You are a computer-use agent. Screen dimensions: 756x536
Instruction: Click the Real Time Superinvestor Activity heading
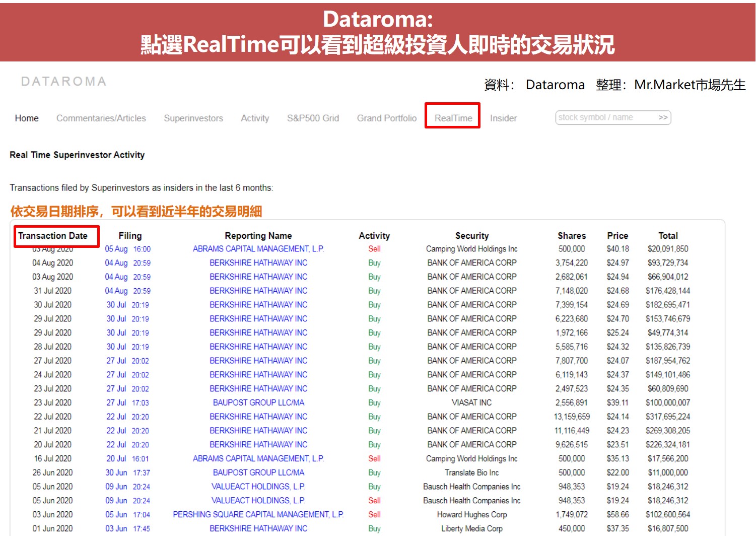[x=77, y=155]
